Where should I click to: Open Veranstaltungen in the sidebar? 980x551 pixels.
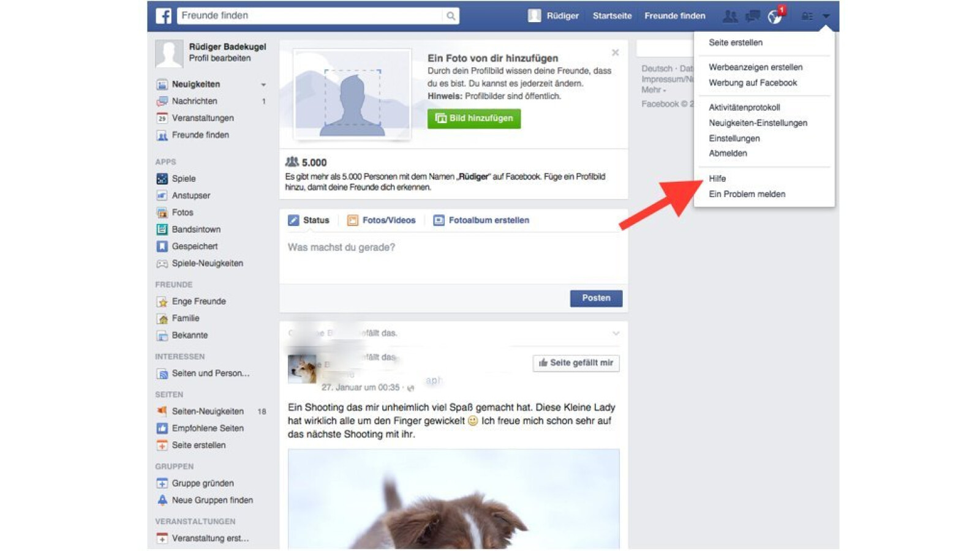point(202,118)
